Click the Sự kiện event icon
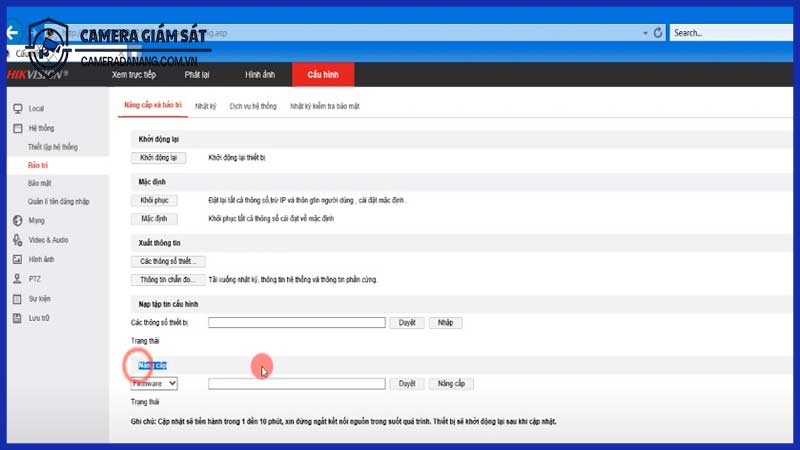 point(16,298)
